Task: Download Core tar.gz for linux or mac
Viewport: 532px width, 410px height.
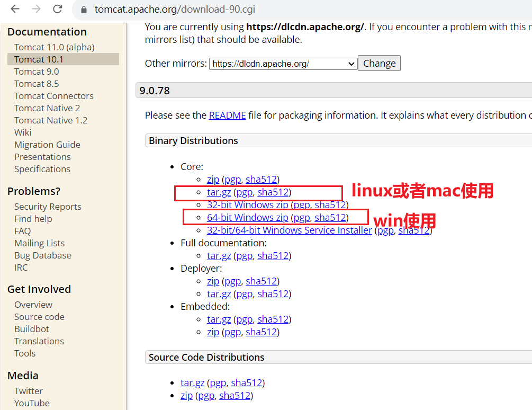Action: (x=219, y=192)
